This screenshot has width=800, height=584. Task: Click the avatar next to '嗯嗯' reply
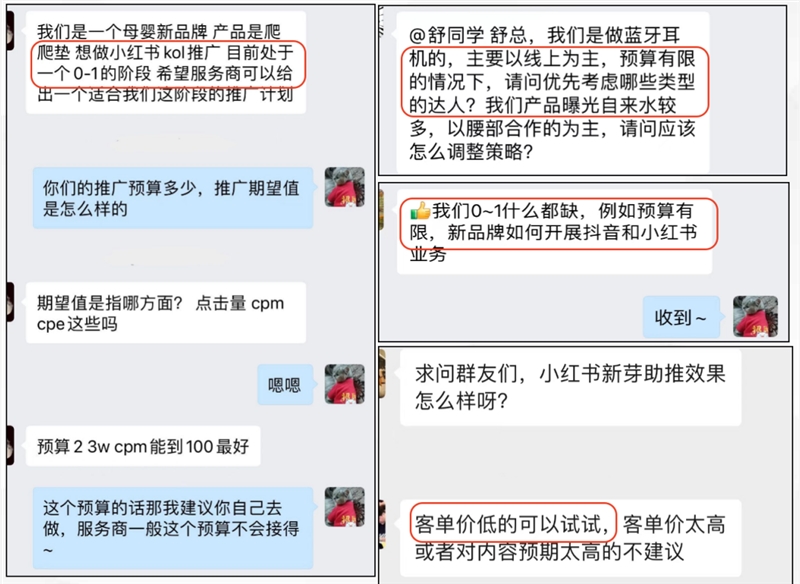pos(345,384)
